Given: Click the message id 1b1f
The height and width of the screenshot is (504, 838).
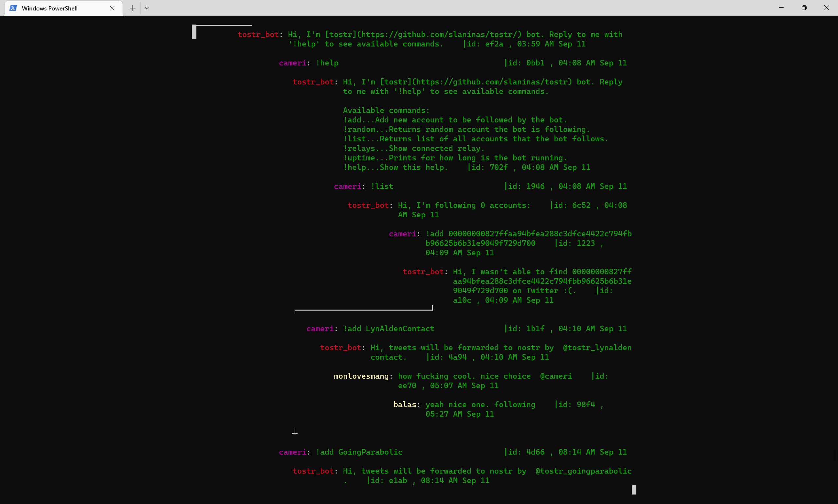Looking at the screenshot, I should [x=535, y=329].
